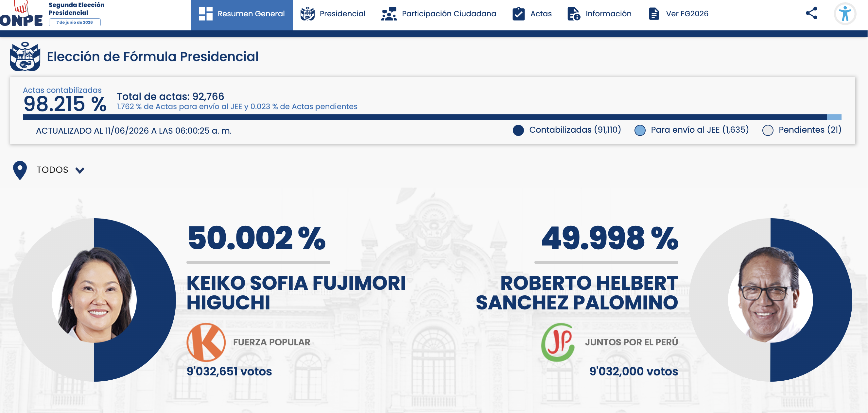The image size is (868, 413).
Task: Click the '49.998 %' result
Action: [x=610, y=238]
